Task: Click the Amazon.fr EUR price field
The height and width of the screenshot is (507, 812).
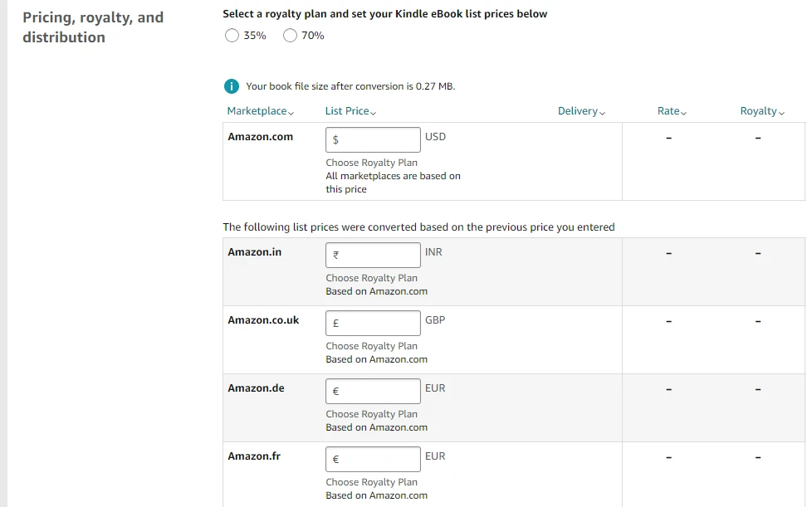Action: tap(374, 459)
